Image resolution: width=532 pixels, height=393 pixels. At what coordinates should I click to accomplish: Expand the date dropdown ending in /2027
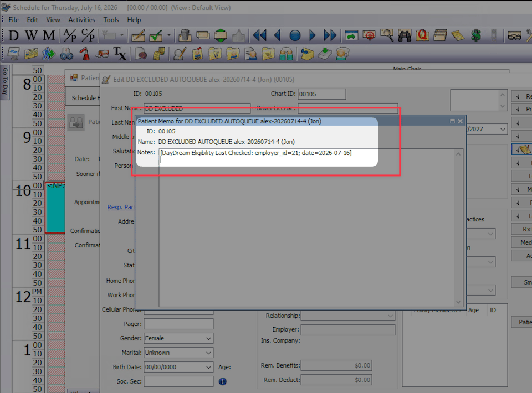coord(503,129)
